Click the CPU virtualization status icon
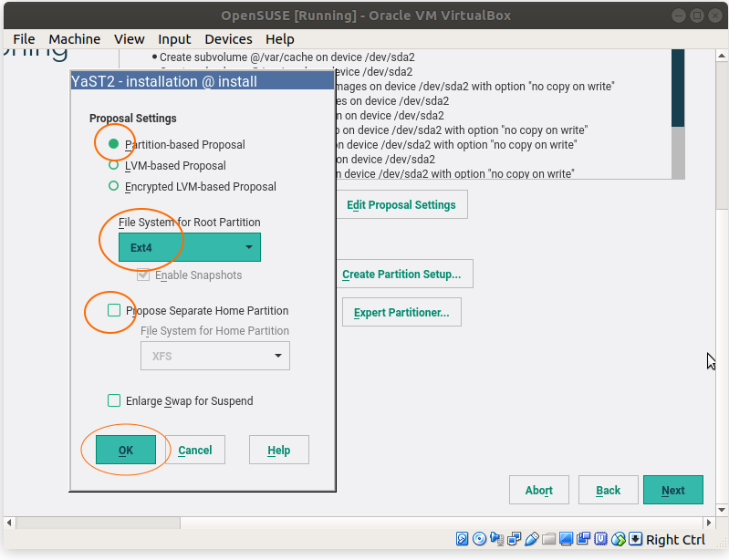 [x=600, y=539]
